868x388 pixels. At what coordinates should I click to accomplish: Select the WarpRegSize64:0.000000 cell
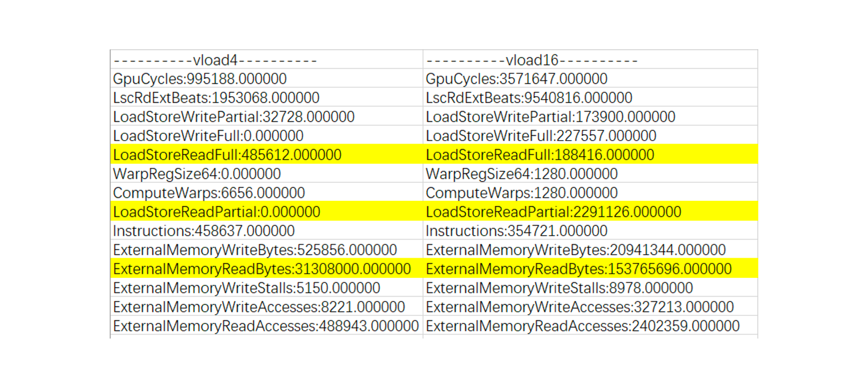click(266, 173)
